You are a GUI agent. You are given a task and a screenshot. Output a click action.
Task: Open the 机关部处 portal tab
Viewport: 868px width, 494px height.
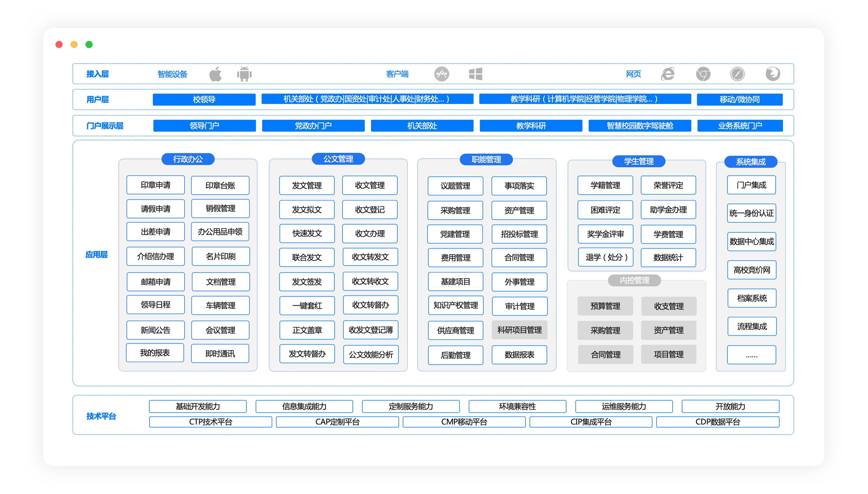[x=422, y=125]
